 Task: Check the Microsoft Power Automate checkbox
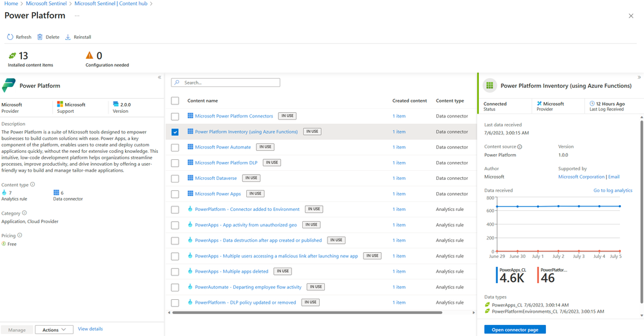[175, 148]
